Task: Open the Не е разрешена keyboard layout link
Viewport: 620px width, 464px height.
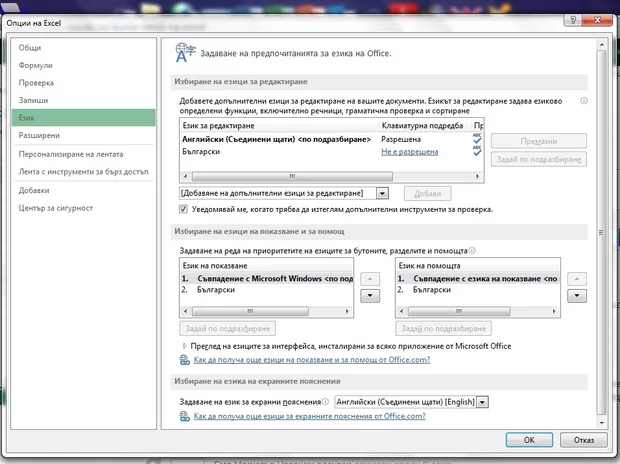Action: [x=410, y=152]
